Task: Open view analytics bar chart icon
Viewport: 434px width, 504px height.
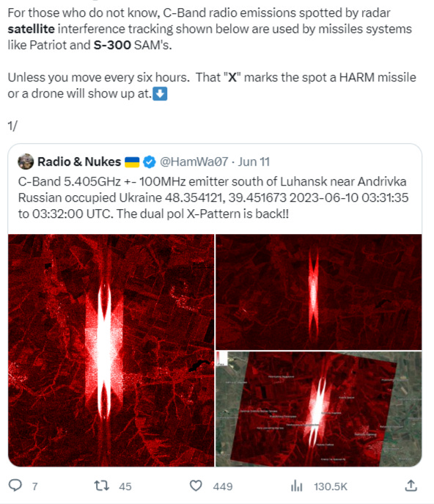Action: click(x=296, y=486)
